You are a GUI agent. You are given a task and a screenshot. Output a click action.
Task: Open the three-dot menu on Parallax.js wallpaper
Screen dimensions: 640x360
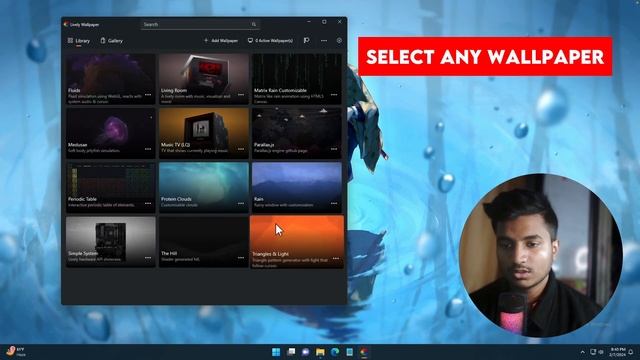(x=334, y=149)
